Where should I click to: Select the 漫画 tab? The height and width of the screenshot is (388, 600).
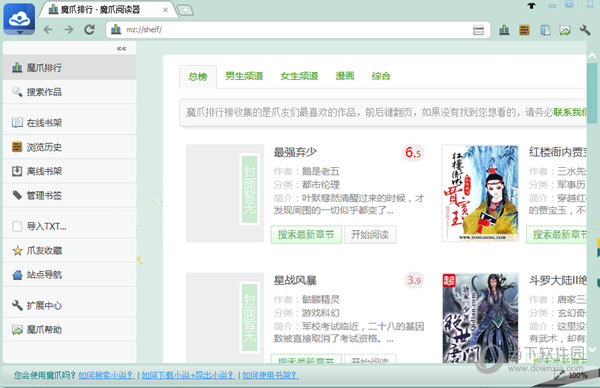pyautogui.click(x=345, y=76)
